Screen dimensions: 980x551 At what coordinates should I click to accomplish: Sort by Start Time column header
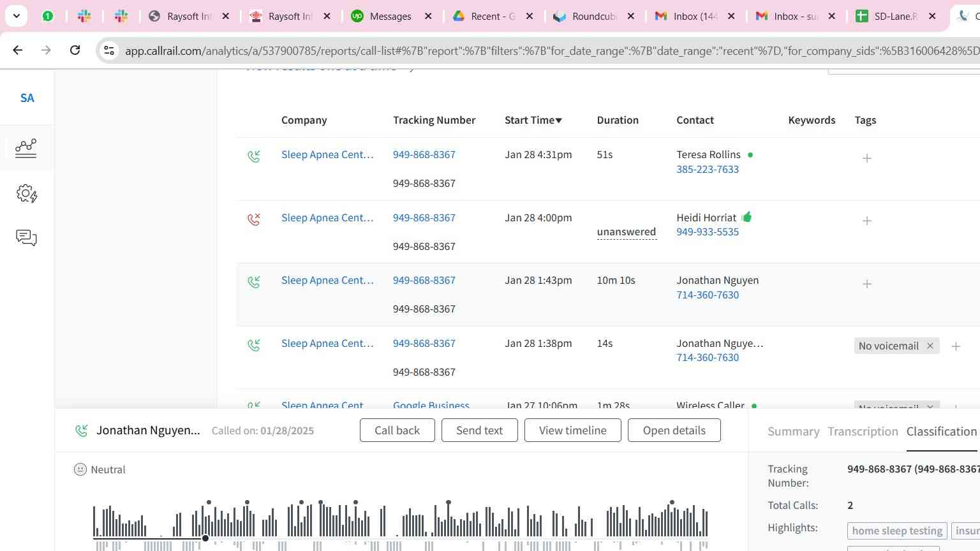point(533,120)
